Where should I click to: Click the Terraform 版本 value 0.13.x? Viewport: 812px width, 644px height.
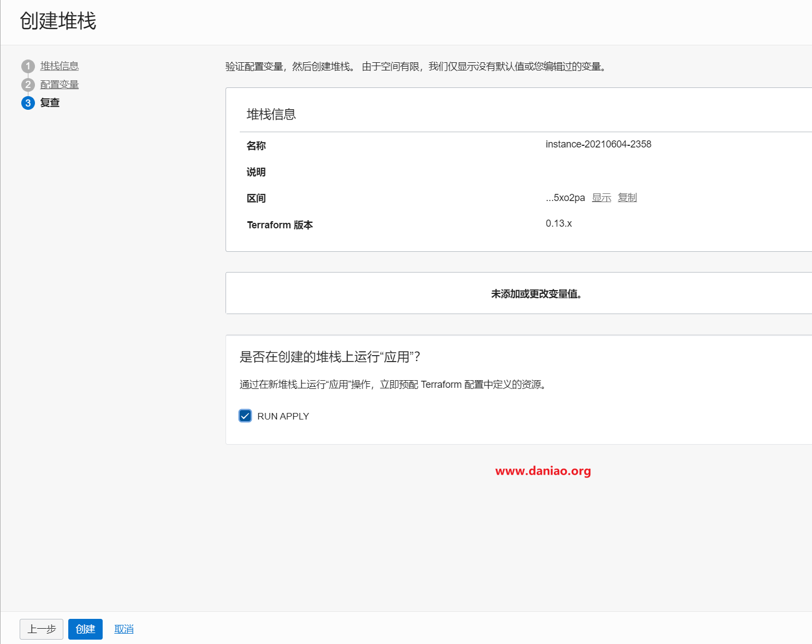pyautogui.click(x=559, y=223)
